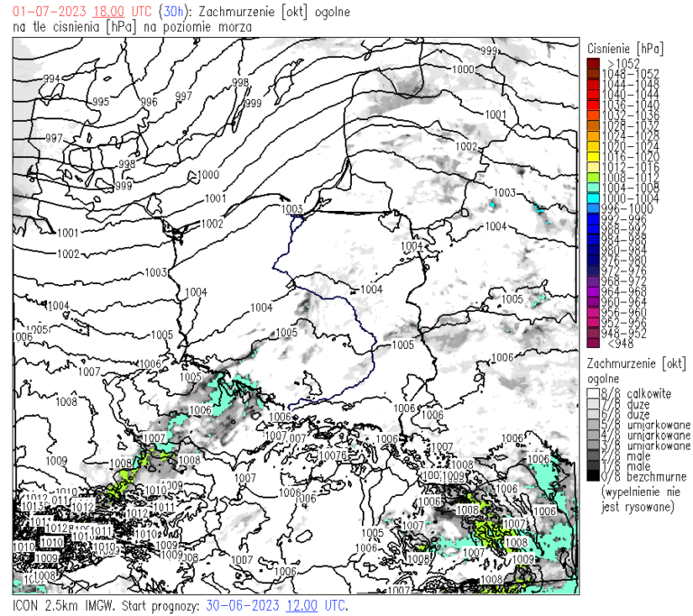Pick the 1/8 male cloud swatch

coord(593,466)
